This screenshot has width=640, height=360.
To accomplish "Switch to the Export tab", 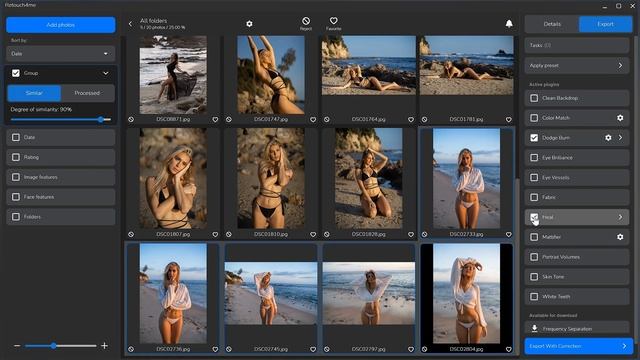I will 606,24.
